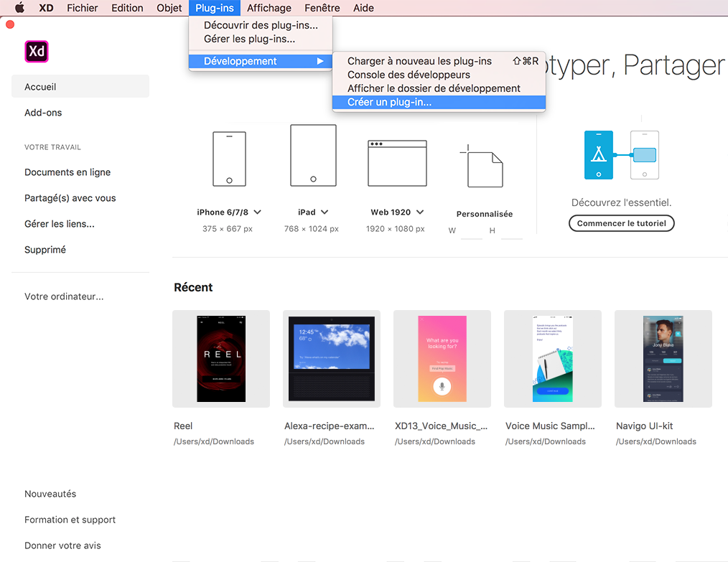This screenshot has height=562, width=728.
Task: Click the tutorial prototype illustration
Action: [x=621, y=155]
